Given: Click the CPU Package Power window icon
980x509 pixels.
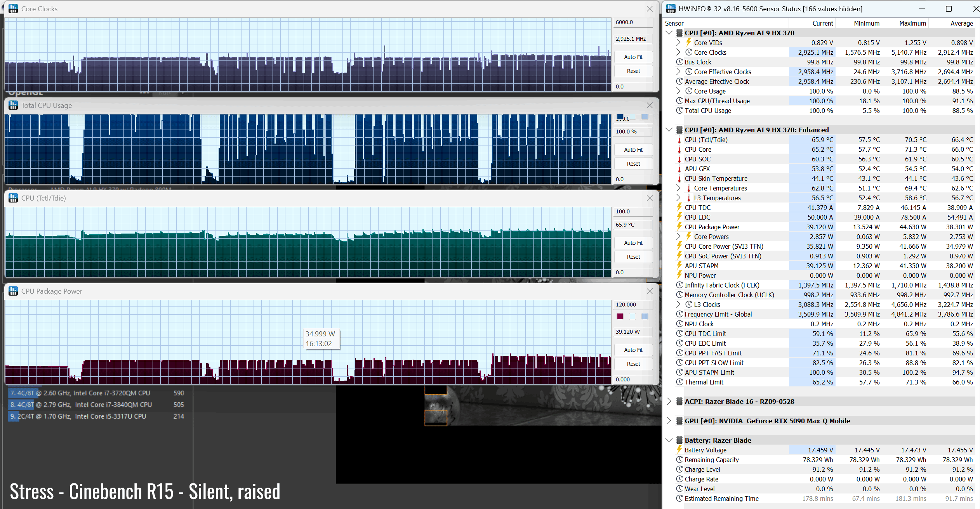Looking at the screenshot, I should tap(13, 291).
